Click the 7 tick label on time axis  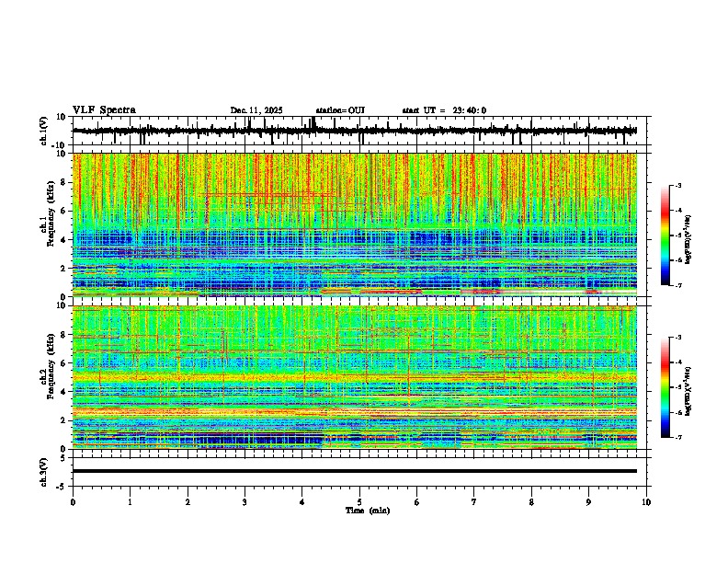[474, 502]
